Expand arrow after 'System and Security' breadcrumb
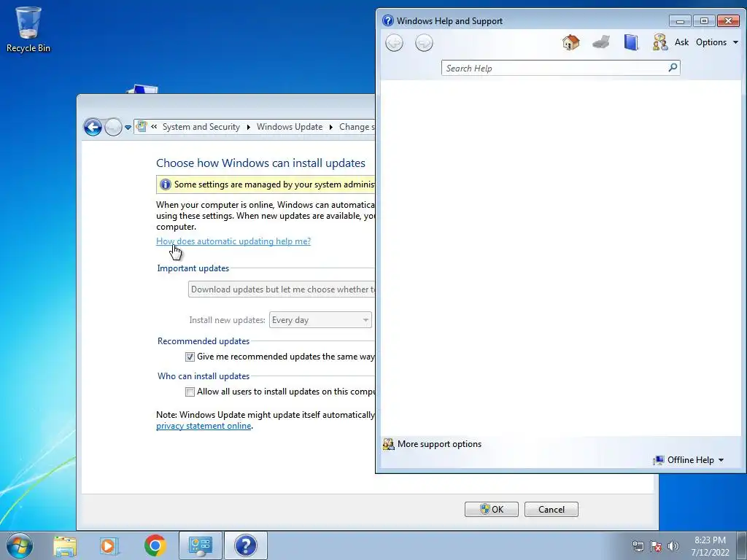Image resolution: width=747 pixels, height=560 pixels. [248, 127]
